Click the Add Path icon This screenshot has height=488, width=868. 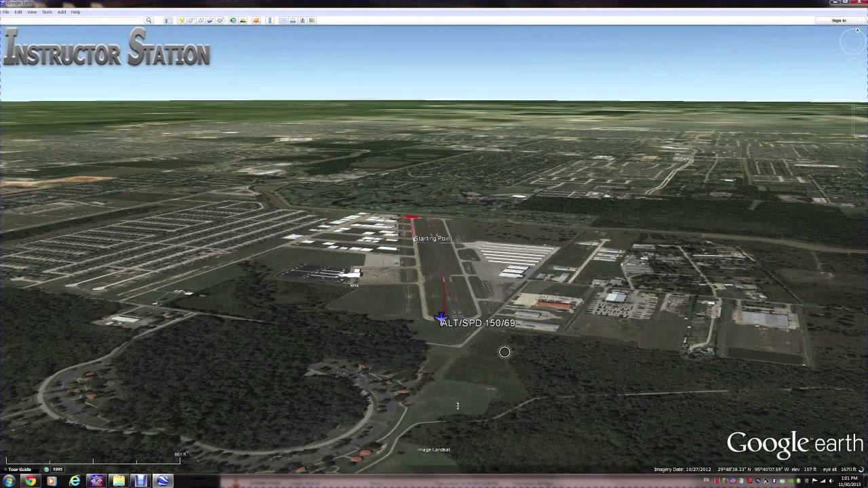[x=201, y=20]
